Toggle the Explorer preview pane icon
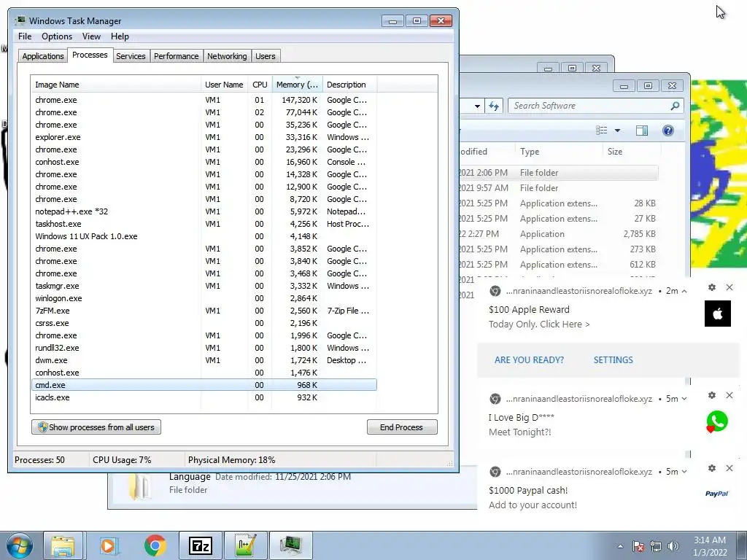The height and width of the screenshot is (560, 747). tap(642, 131)
